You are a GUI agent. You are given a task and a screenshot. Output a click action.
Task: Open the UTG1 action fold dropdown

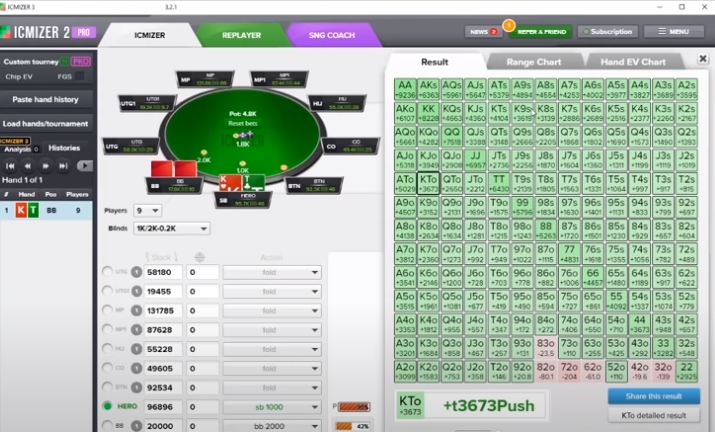click(272, 291)
